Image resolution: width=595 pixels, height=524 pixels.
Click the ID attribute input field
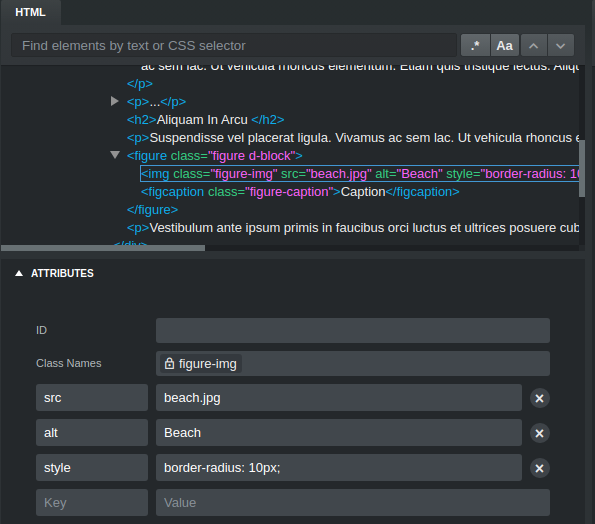point(353,330)
